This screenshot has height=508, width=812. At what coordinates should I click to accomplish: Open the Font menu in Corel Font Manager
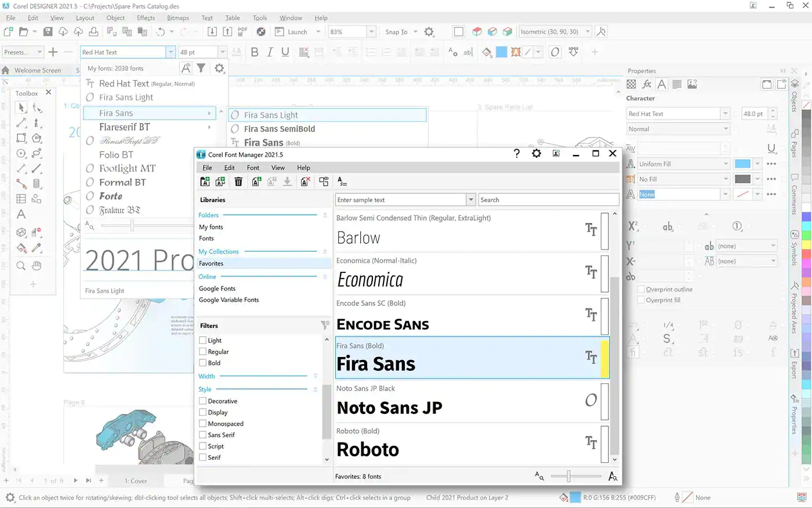tap(253, 168)
